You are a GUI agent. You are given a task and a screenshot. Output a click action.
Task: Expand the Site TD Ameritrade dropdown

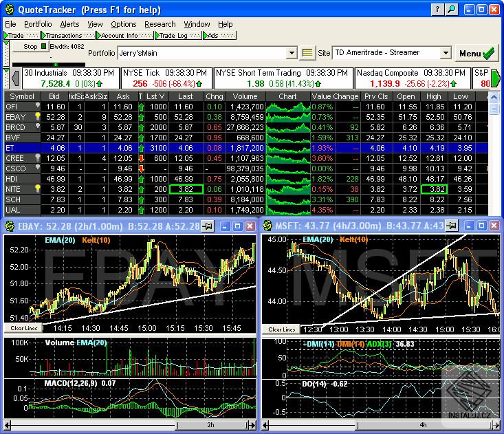pyautogui.click(x=446, y=52)
